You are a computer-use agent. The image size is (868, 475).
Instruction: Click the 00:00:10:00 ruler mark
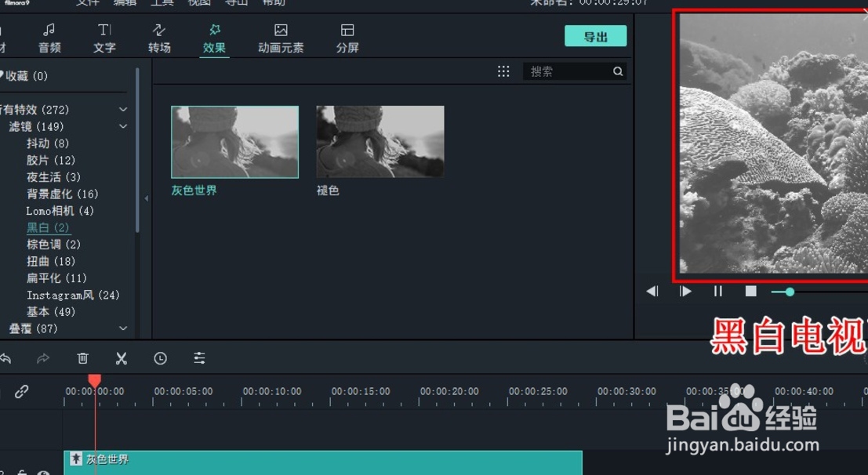point(272,391)
